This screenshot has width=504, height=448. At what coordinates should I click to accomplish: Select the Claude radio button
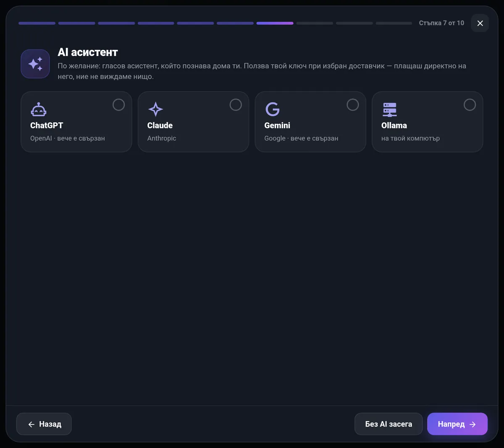pos(236,105)
